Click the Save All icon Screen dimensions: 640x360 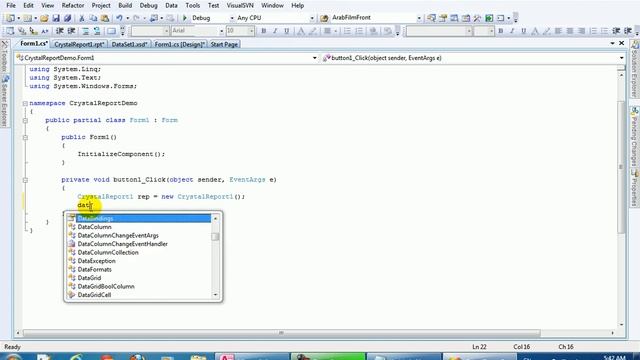pos(67,18)
